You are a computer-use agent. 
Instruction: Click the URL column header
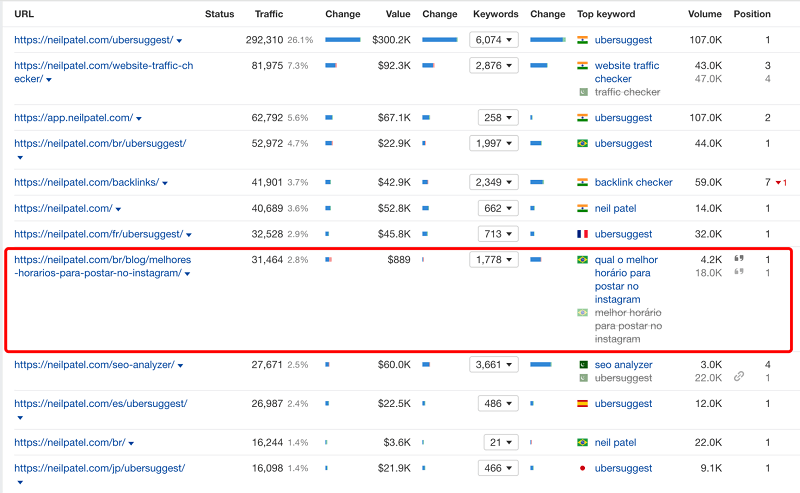(24, 14)
